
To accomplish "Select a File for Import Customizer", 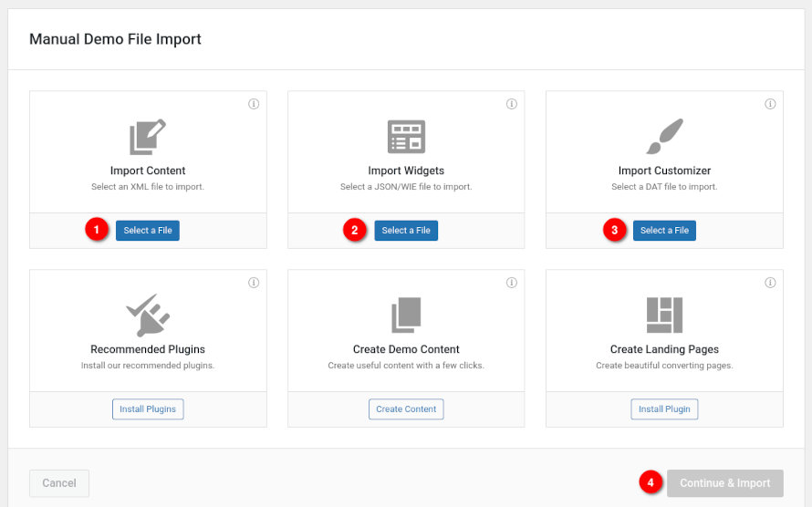I will tap(664, 230).
